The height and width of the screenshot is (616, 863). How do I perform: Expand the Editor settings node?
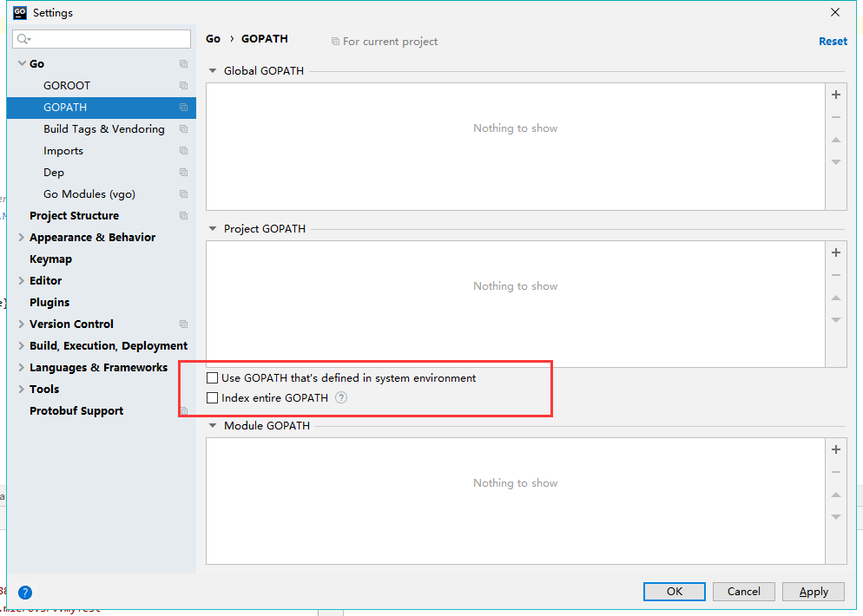(22, 280)
